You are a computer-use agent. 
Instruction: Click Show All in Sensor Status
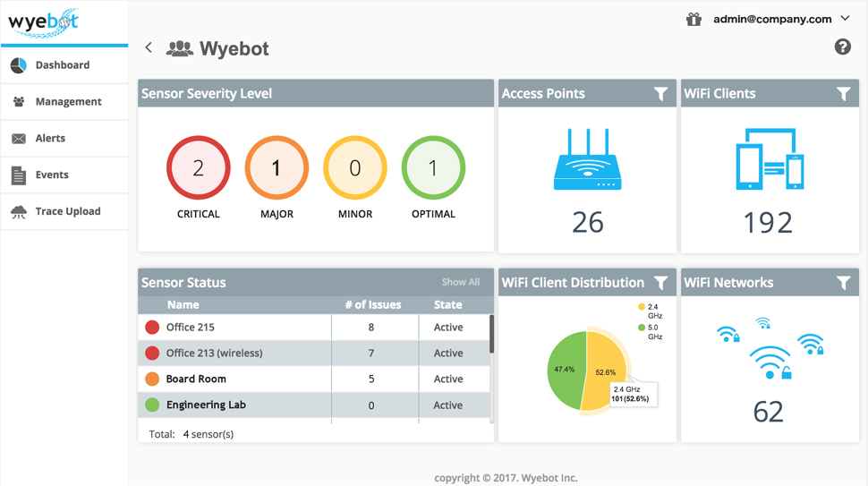pos(461,282)
